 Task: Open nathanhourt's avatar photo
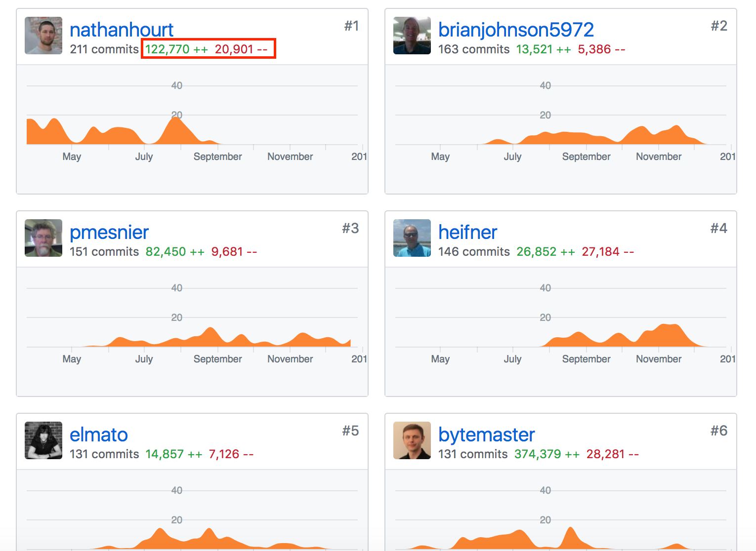point(43,36)
